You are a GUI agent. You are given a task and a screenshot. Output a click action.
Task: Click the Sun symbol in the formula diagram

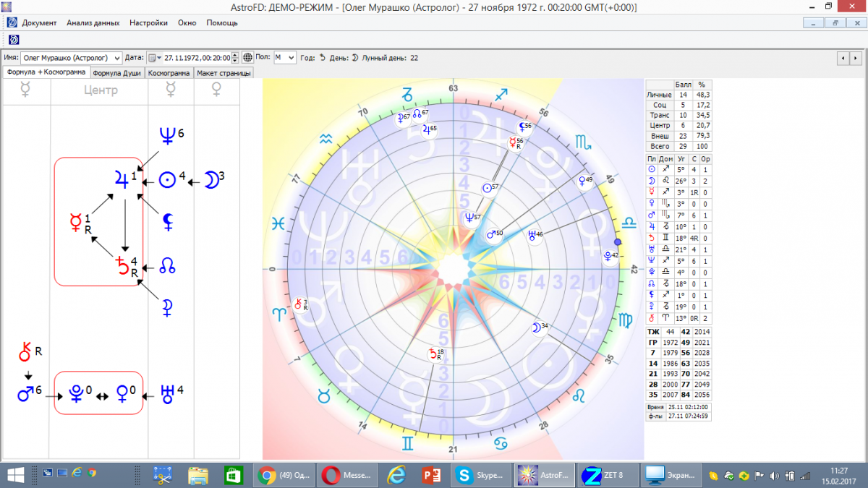point(167,181)
